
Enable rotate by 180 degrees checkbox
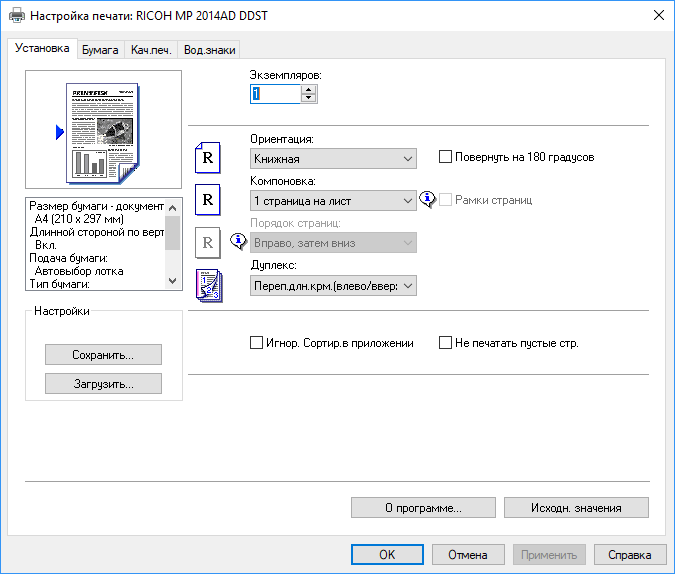click(x=446, y=157)
